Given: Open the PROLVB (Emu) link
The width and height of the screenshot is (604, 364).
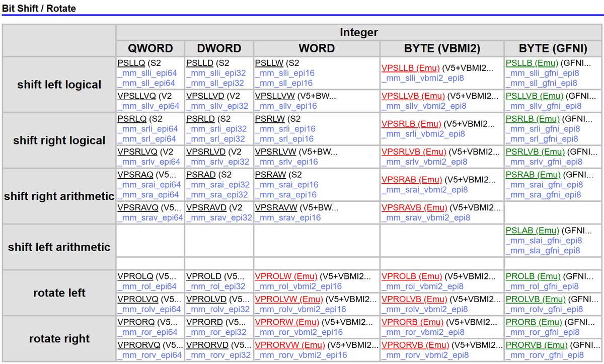Looking at the screenshot, I should [536, 300].
